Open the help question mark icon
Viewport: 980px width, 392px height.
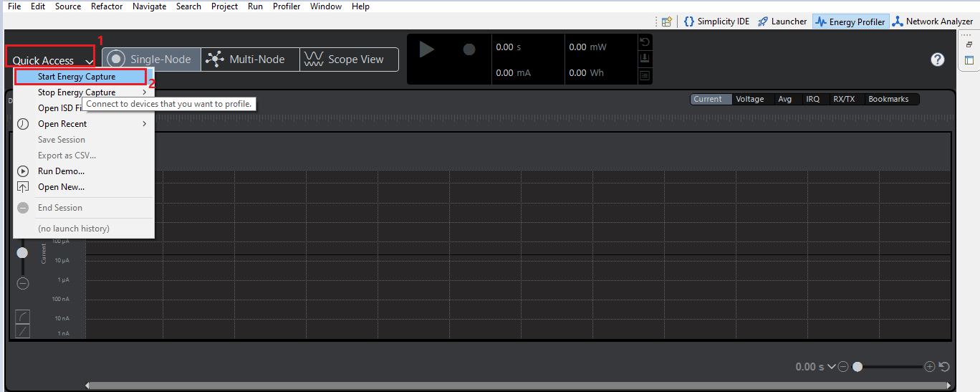tap(938, 59)
